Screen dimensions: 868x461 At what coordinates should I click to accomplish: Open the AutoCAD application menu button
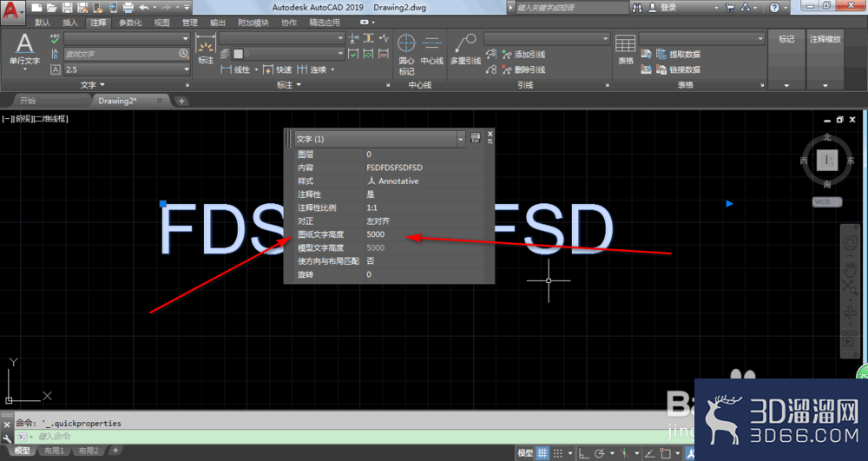click(12, 11)
